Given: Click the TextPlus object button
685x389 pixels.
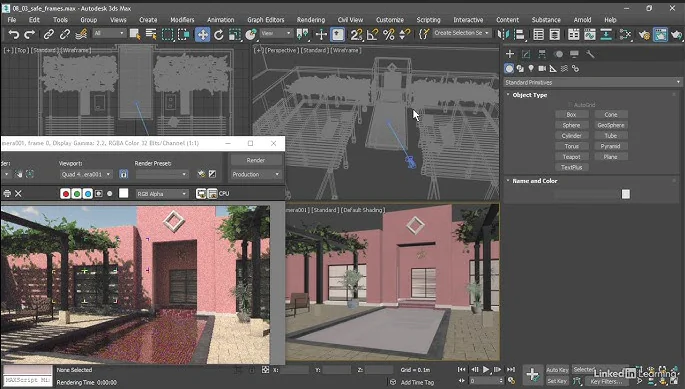Looking at the screenshot, I should click(x=571, y=167).
